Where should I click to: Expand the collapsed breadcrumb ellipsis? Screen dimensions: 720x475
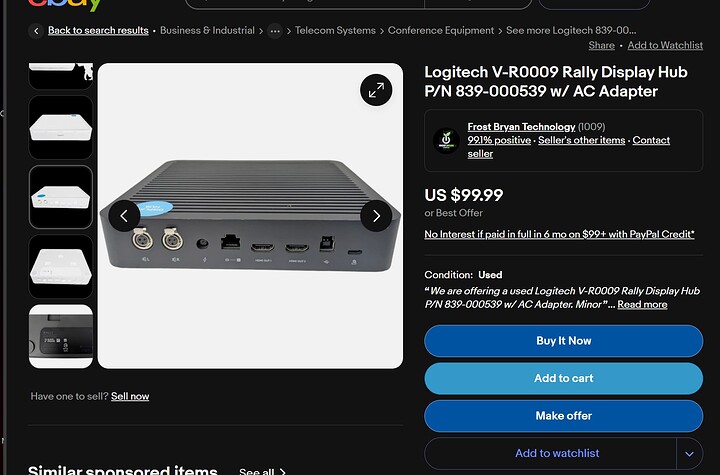click(275, 31)
